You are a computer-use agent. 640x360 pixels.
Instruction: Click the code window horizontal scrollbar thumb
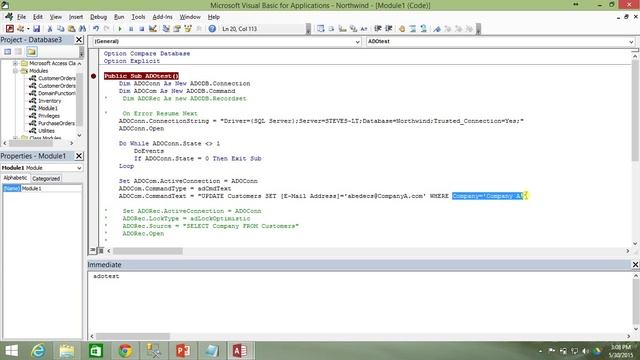click(x=148, y=251)
